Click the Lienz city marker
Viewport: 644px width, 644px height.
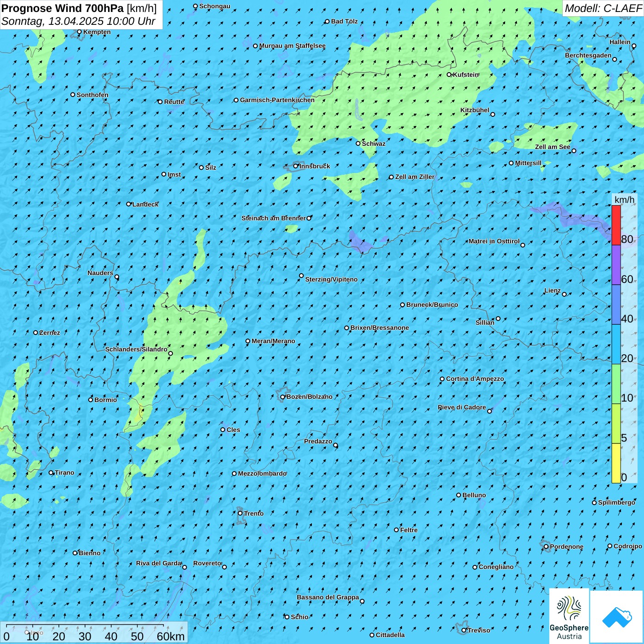564,294
